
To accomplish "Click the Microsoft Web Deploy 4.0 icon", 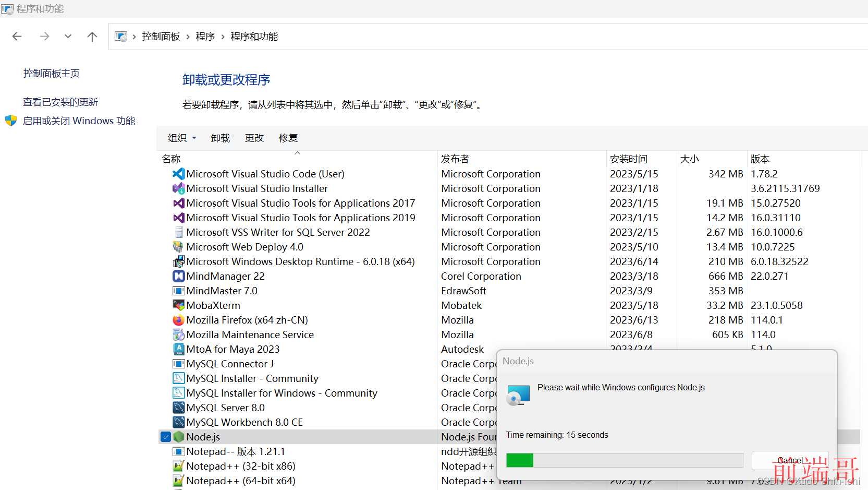I will click(x=179, y=247).
